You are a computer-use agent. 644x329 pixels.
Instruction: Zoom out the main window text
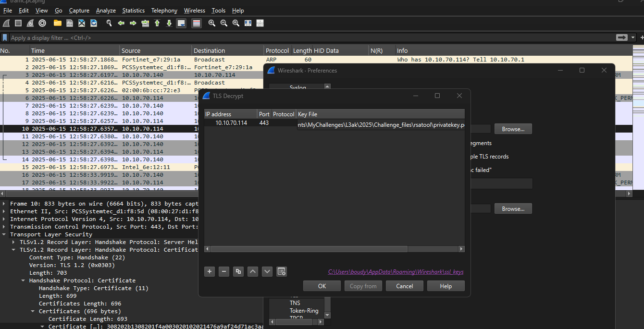pos(224,23)
